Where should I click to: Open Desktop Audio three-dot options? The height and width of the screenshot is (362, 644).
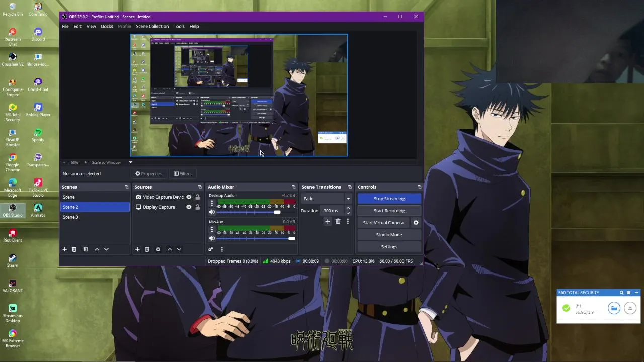pyautogui.click(x=212, y=204)
